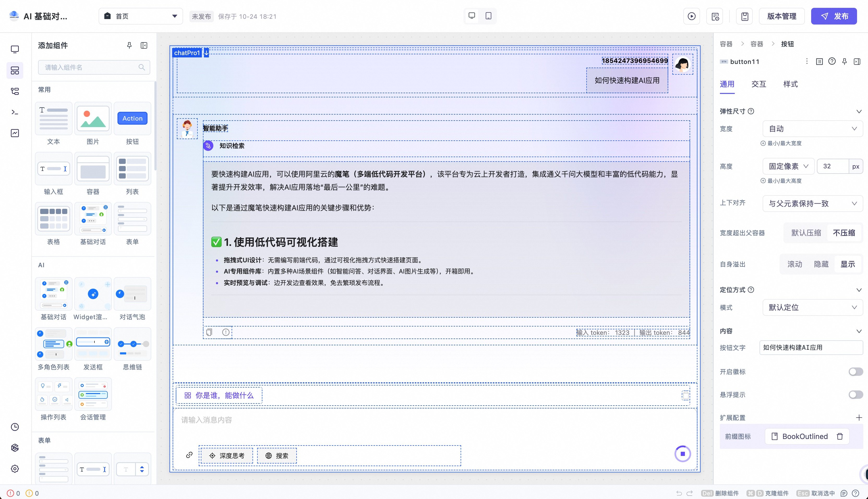Open the 宽度 width dropdown set to 自动
Screen dimensions: 868x499
point(812,128)
